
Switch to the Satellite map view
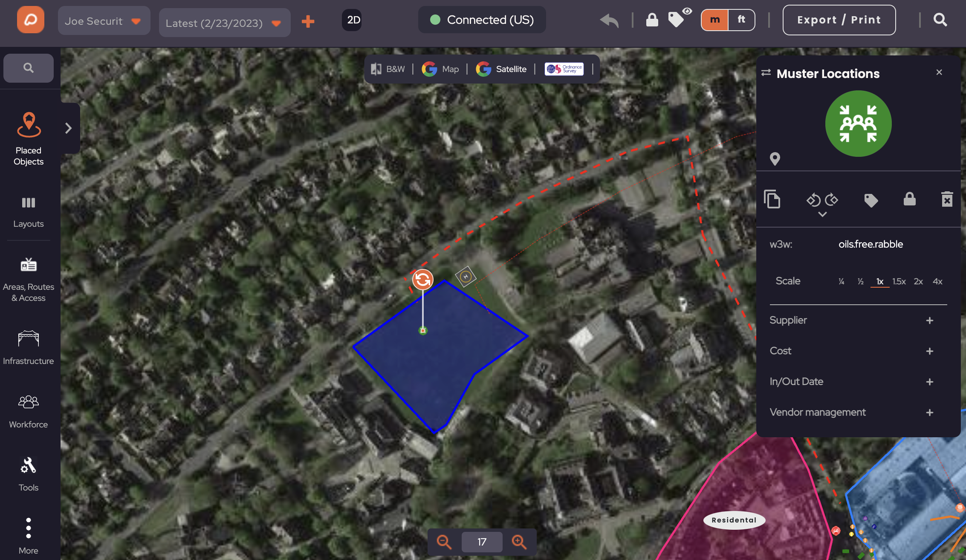click(x=501, y=69)
